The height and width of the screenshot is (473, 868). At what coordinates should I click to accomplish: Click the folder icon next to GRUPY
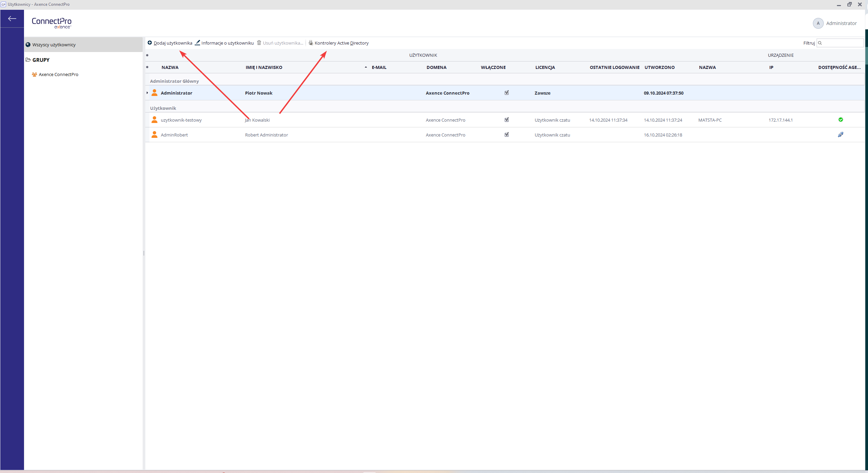(28, 60)
